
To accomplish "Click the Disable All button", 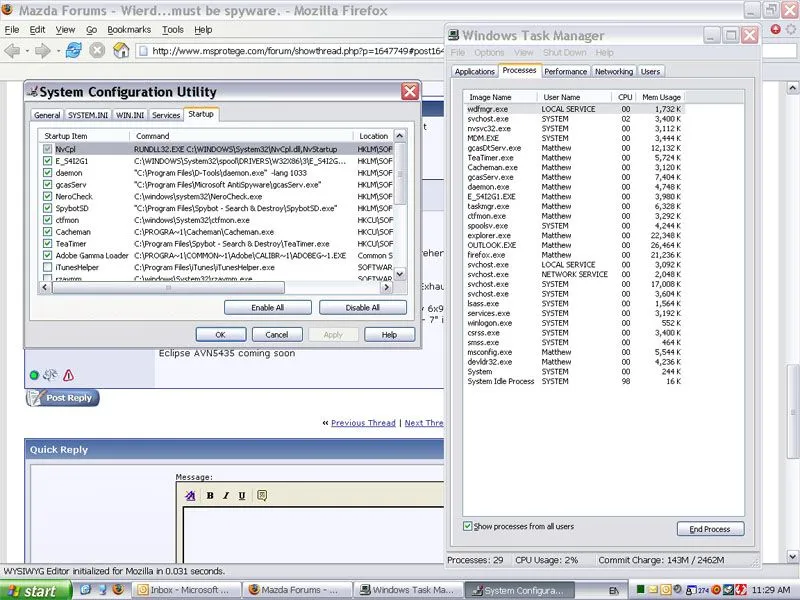I will tap(363, 308).
